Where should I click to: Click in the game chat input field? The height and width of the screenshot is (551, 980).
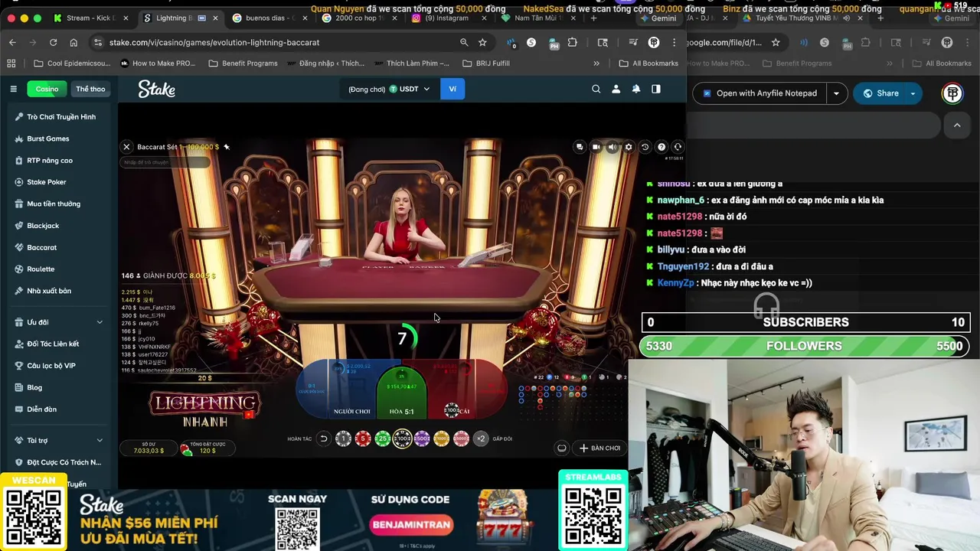(165, 162)
